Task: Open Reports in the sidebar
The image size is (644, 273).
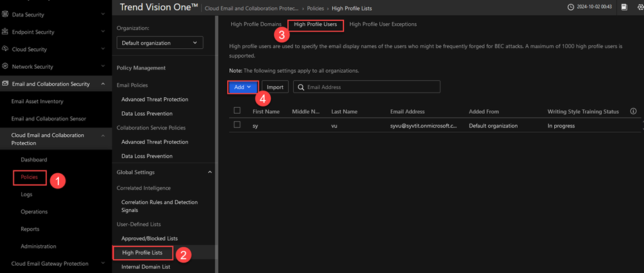Action: (30, 229)
